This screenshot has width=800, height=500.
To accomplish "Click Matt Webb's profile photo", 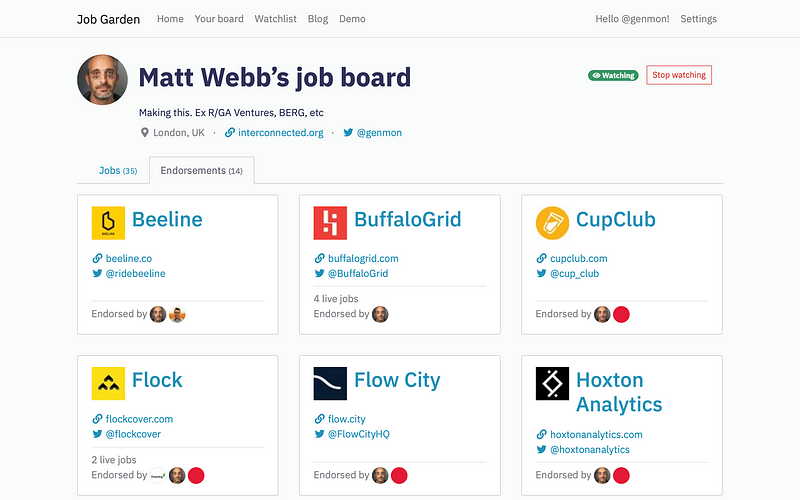I will click(103, 80).
